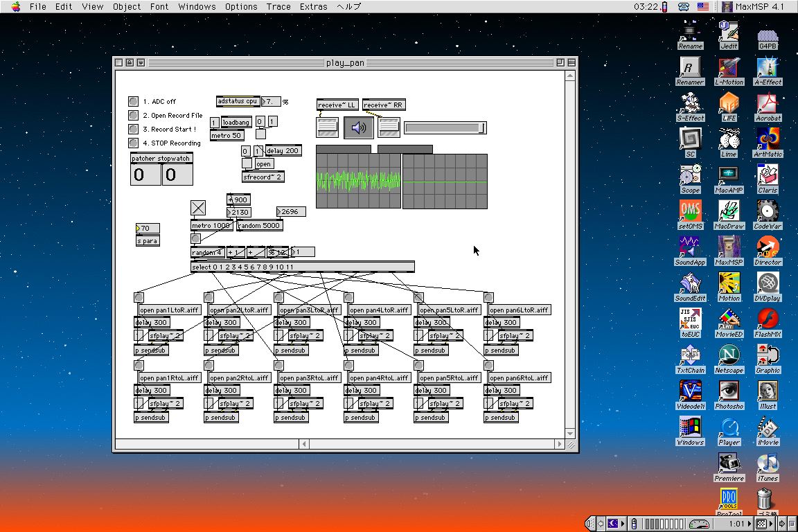Click the 70 number box above s para

point(148,229)
